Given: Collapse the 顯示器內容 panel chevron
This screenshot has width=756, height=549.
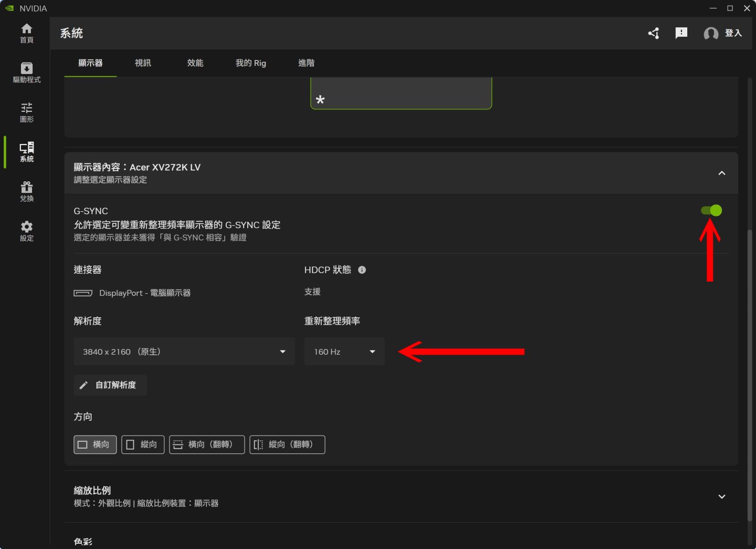Looking at the screenshot, I should (x=722, y=173).
